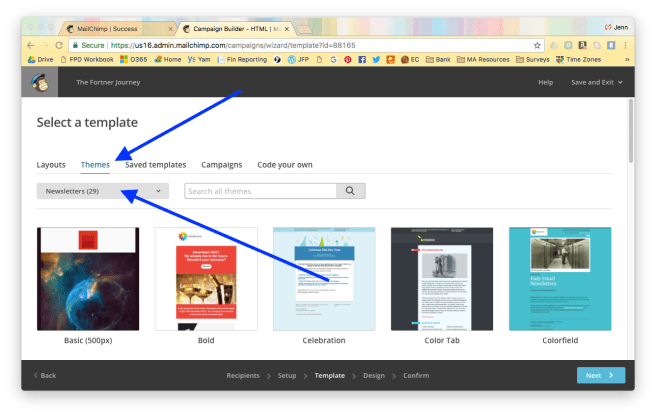Open Chrome's three-dot menu
The width and height of the screenshot is (656, 416).
coord(625,45)
